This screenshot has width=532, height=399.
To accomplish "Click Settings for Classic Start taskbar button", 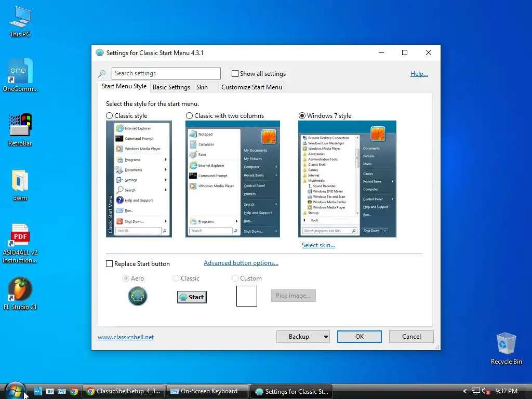I will [291, 391].
